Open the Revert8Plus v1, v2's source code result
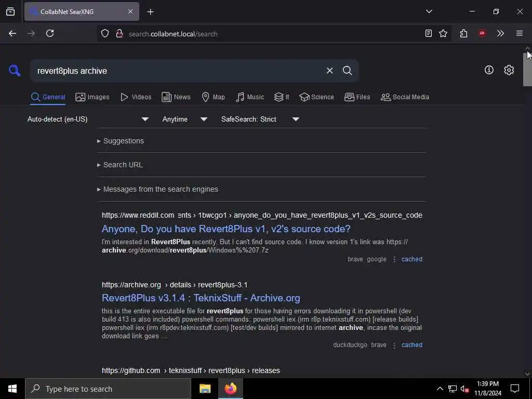 click(226, 229)
